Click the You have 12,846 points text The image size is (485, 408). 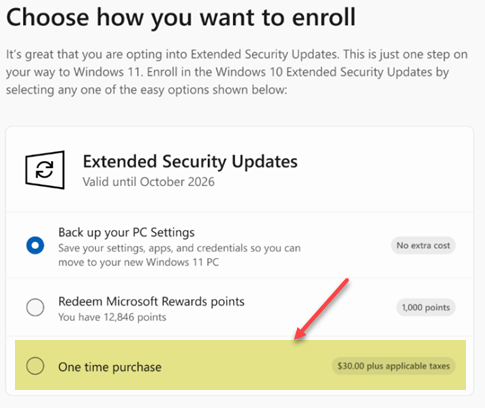pos(112,317)
